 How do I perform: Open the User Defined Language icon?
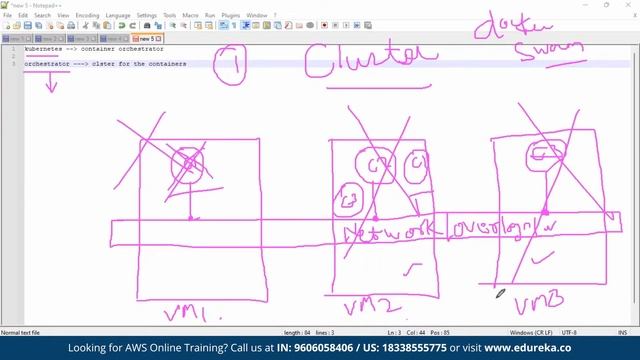[256, 26]
